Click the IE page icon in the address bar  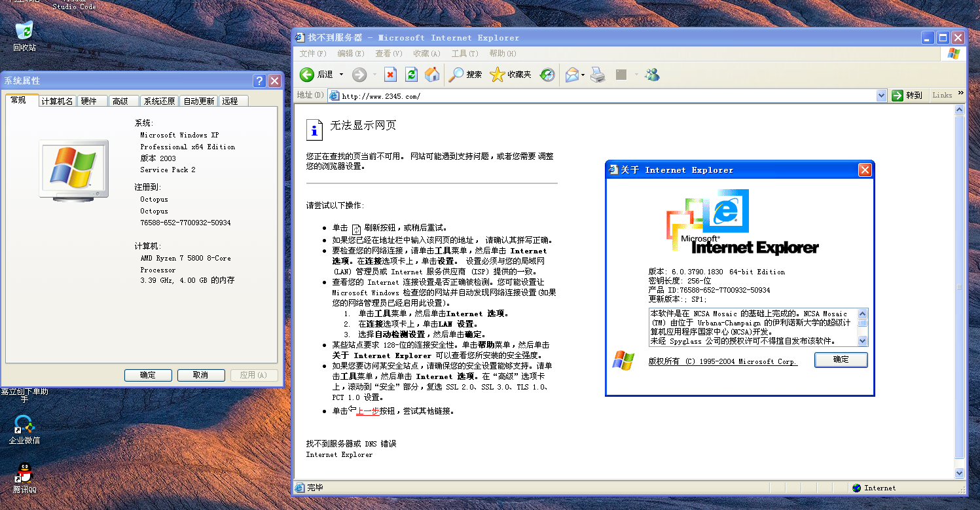click(x=335, y=96)
